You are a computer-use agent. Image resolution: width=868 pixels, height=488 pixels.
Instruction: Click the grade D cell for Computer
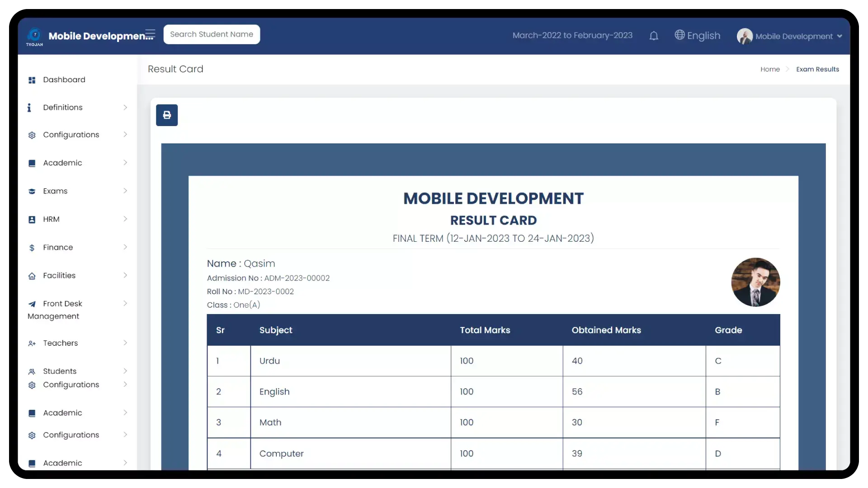coord(743,454)
